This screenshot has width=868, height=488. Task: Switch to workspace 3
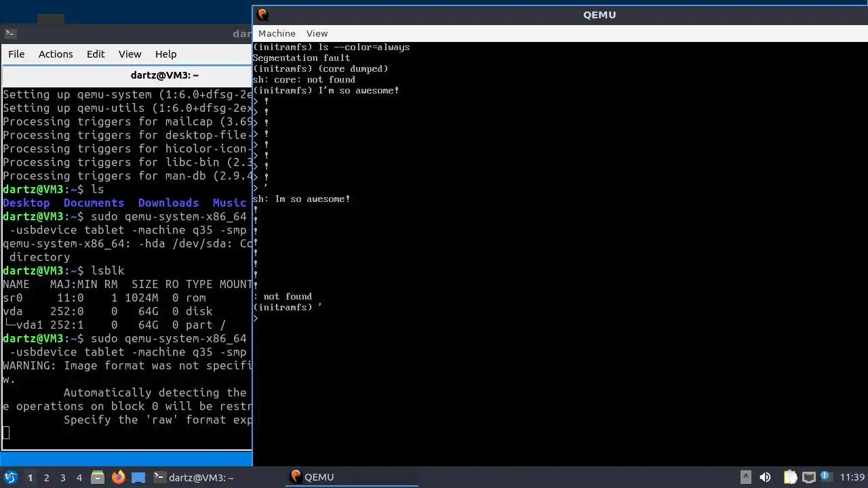[62, 477]
